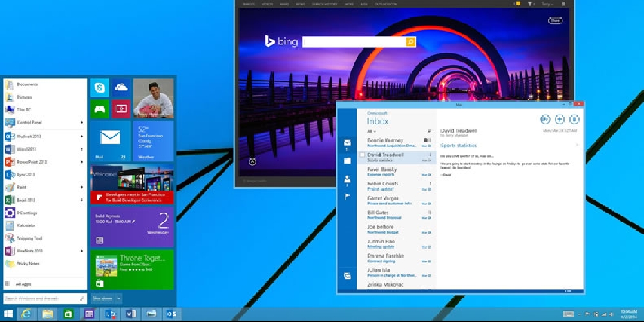
Task: Click the Windows Start button on taskbar
Action: 8,314
